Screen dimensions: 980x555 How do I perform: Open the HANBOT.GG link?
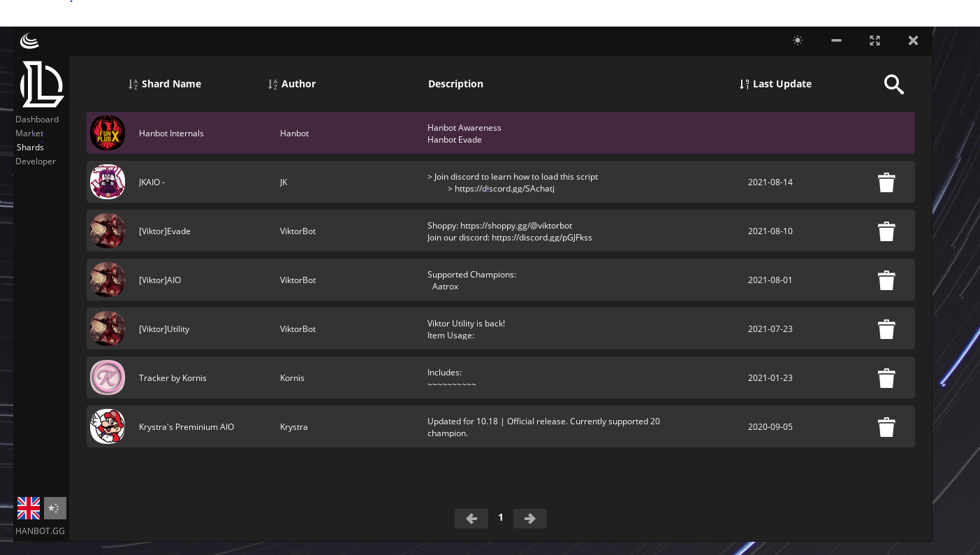click(40, 531)
